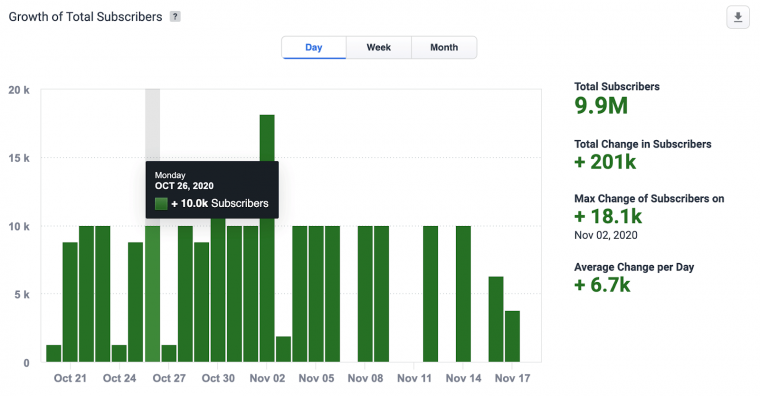Click the highlighted Oct 26 bar
Screen dimensions: 760x396
point(152,294)
